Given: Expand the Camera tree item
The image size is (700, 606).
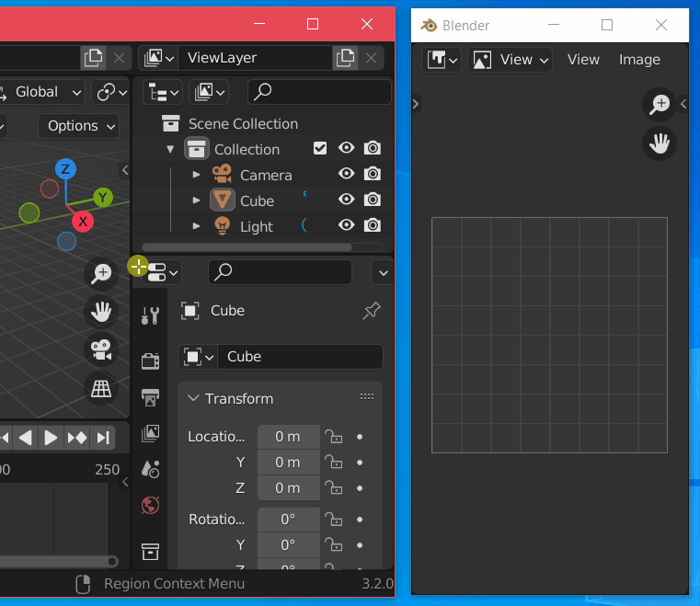Looking at the screenshot, I should [196, 175].
